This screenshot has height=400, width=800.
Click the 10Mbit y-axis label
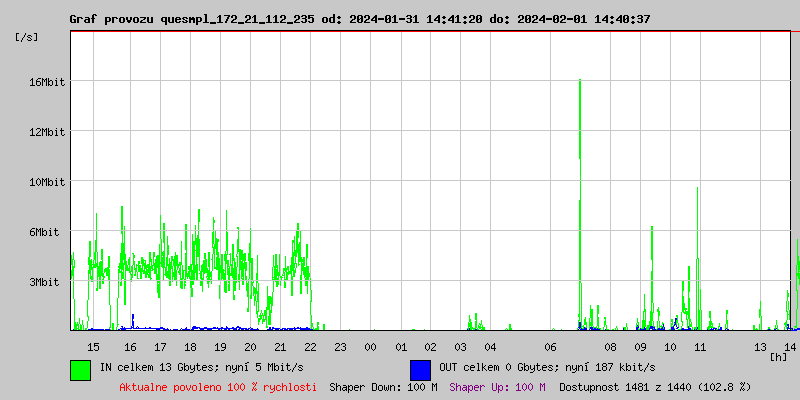[46, 182]
